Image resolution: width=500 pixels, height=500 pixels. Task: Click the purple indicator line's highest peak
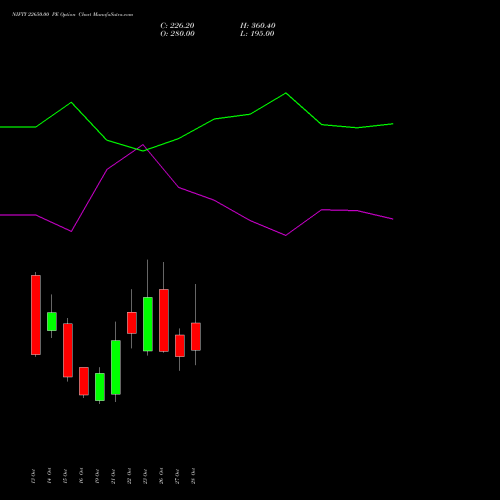pyautogui.click(x=143, y=145)
